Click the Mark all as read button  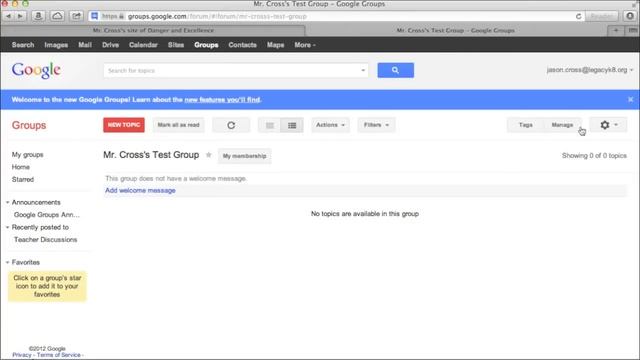click(x=178, y=125)
